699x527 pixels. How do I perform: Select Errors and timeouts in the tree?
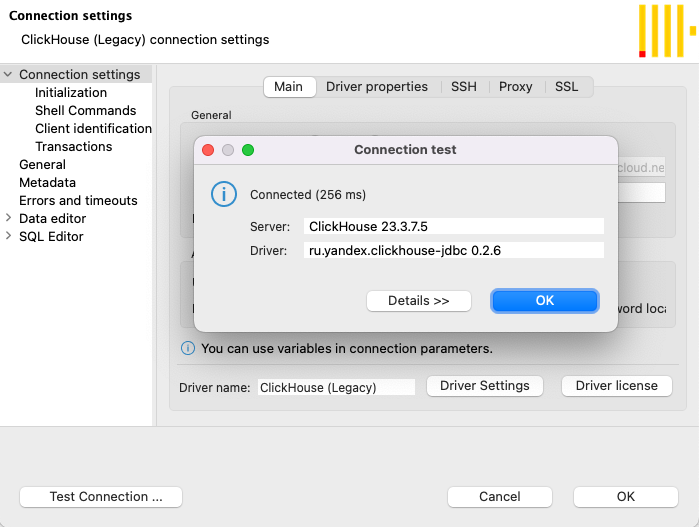(x=78, y=200)
